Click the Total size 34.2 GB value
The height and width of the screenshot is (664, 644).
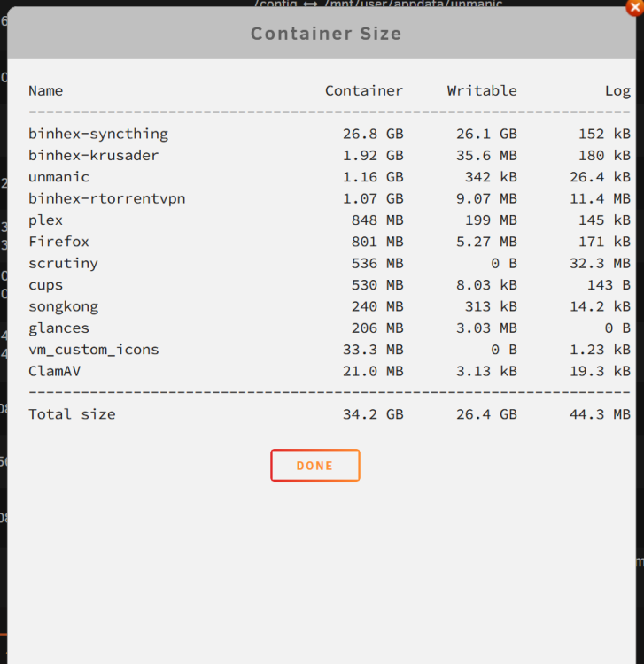(x=373, y=414)
